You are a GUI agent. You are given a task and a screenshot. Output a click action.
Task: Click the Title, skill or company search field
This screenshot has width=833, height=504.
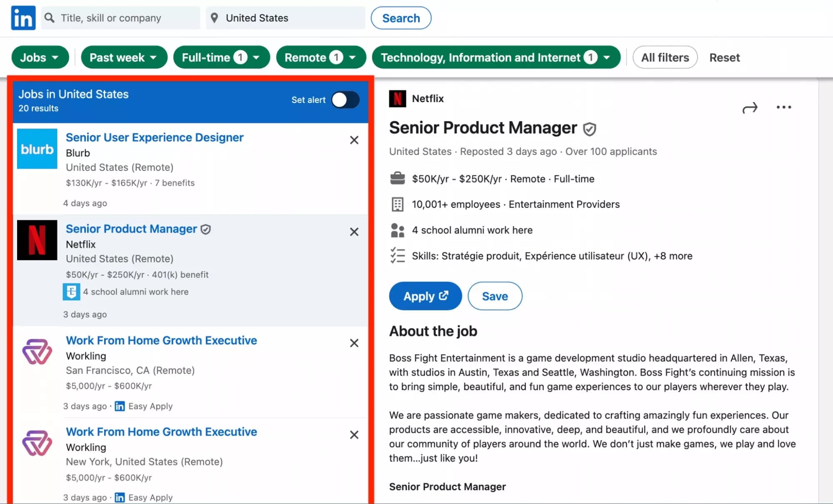pyautogui.click(x=121, y=17)
